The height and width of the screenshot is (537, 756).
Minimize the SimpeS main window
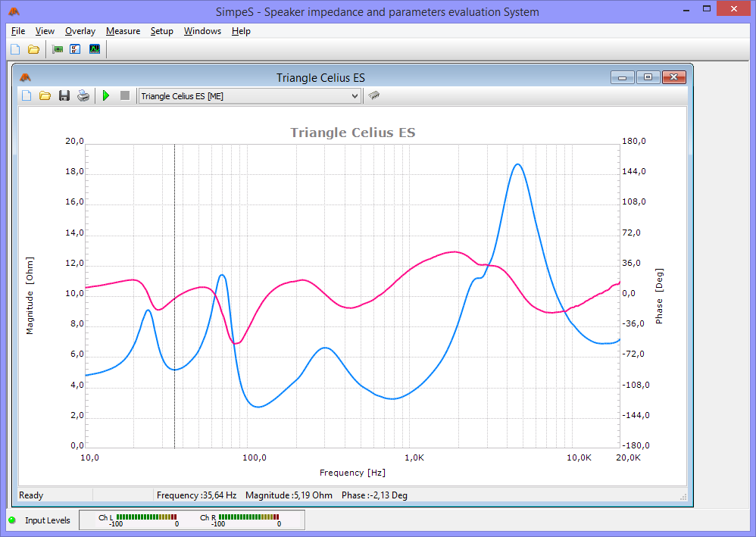point(686,10)
